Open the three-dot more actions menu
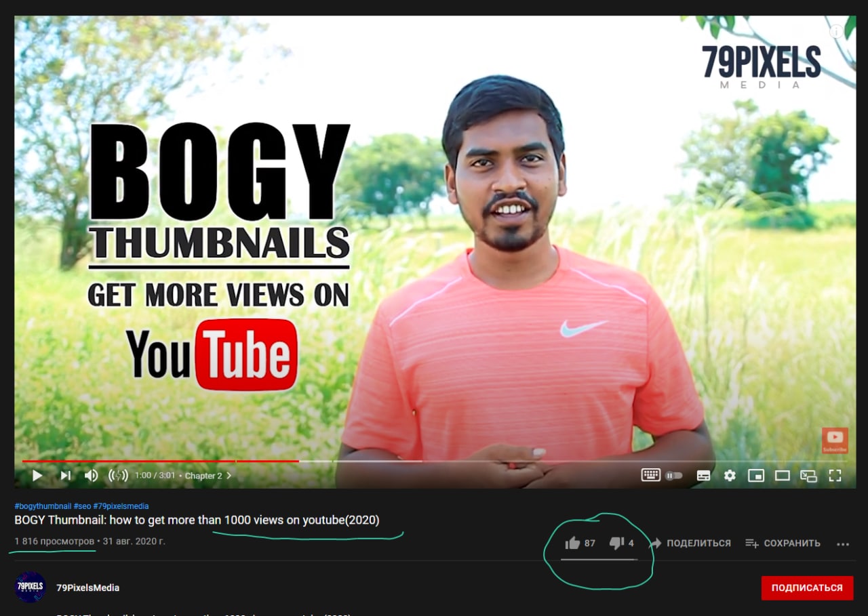Image resolution: width=868 pixels, height=616 pixels. tap(843, 543)
